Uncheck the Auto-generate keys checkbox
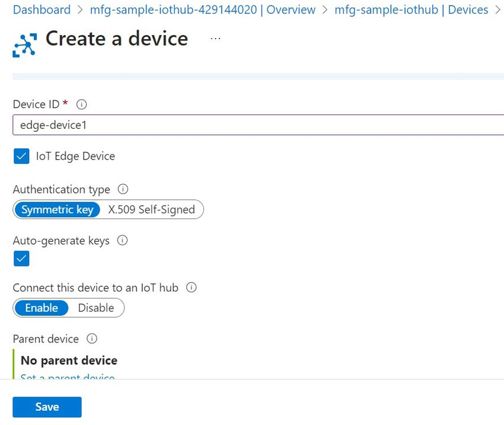The width and height of the screenshot is (504, 425). [x=21, y=259]
